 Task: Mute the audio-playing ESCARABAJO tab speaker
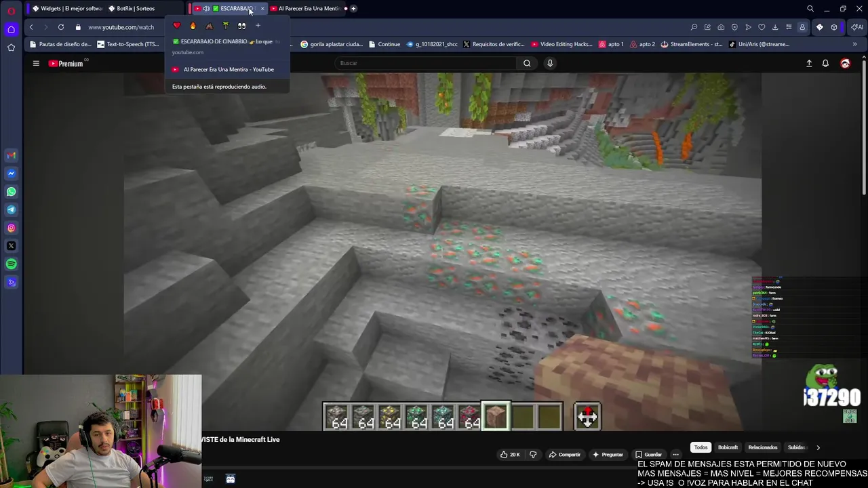[206, 9]
